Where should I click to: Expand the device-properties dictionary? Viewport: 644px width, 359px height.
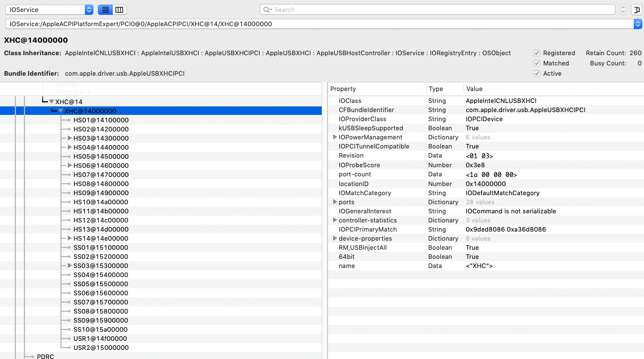tap(335, 238)
